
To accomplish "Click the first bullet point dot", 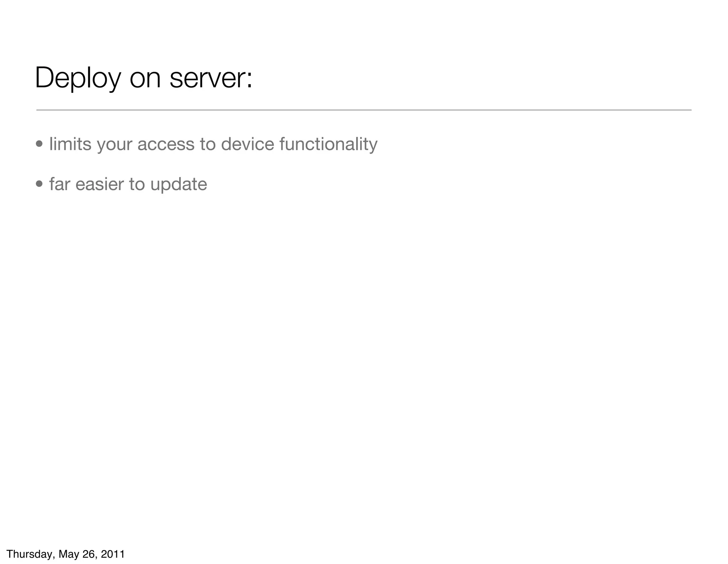I will pos(39,144).
